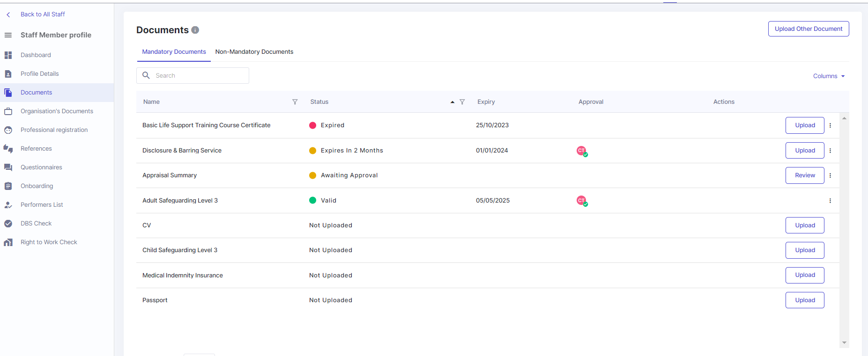Open filter icon in Name column
This screenshot has height=356, width=868.
pyautogui.click(x=295, y=102)
